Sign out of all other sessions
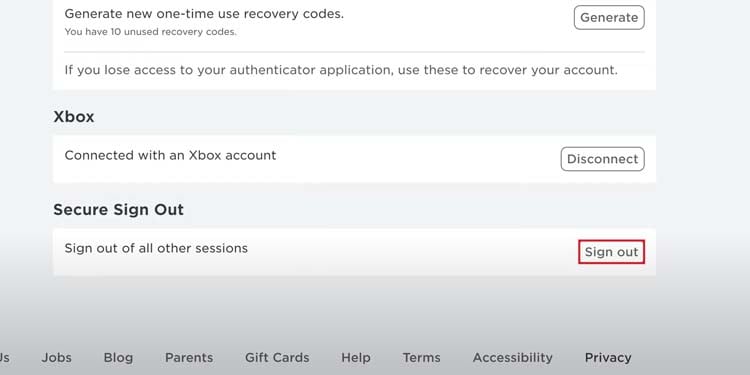The width and height of the screenshot is (750, 375). [x=611, y=252]
